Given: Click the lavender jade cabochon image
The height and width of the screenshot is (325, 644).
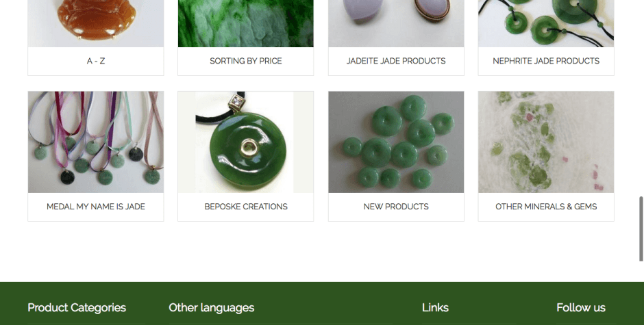Looking at the screenshot, I should coord(396,23).
